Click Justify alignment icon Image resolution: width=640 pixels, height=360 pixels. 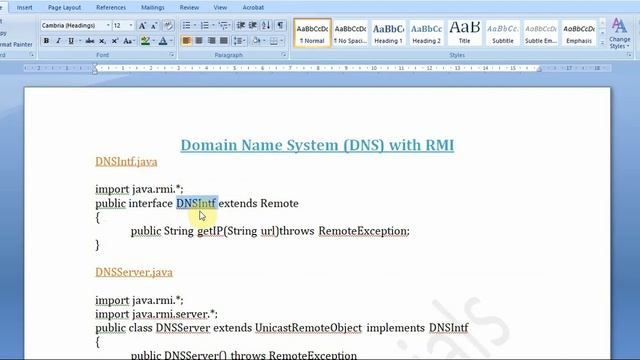(x=224, y=41)
